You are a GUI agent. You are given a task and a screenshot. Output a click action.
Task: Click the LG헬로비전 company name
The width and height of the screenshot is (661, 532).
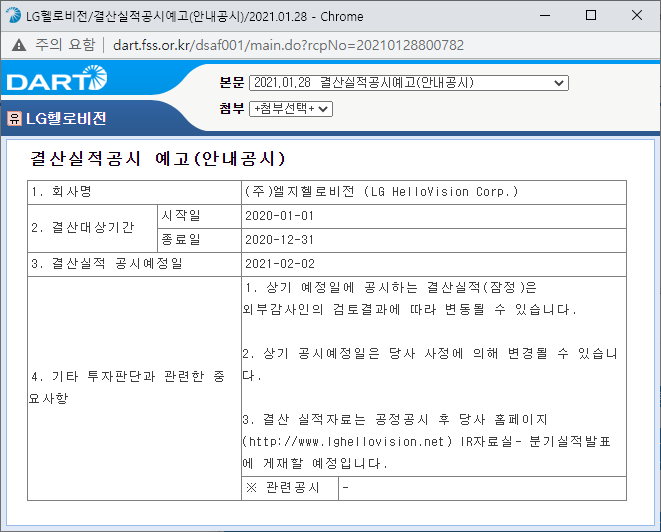[x=66, y=118]
